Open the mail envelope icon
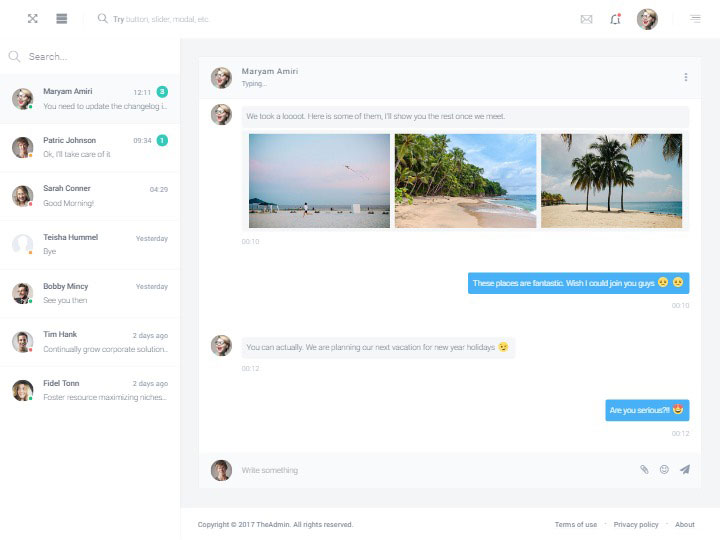 [x=586, y=19]
